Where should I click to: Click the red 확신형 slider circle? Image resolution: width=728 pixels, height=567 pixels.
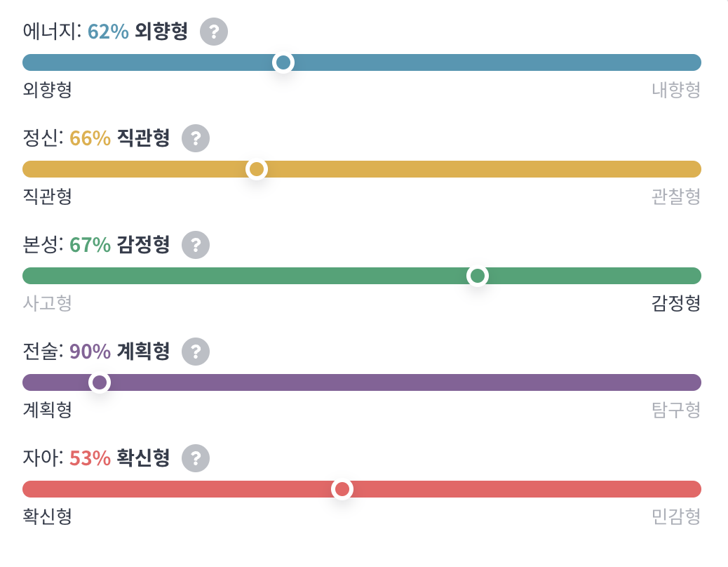coord(342,489)
